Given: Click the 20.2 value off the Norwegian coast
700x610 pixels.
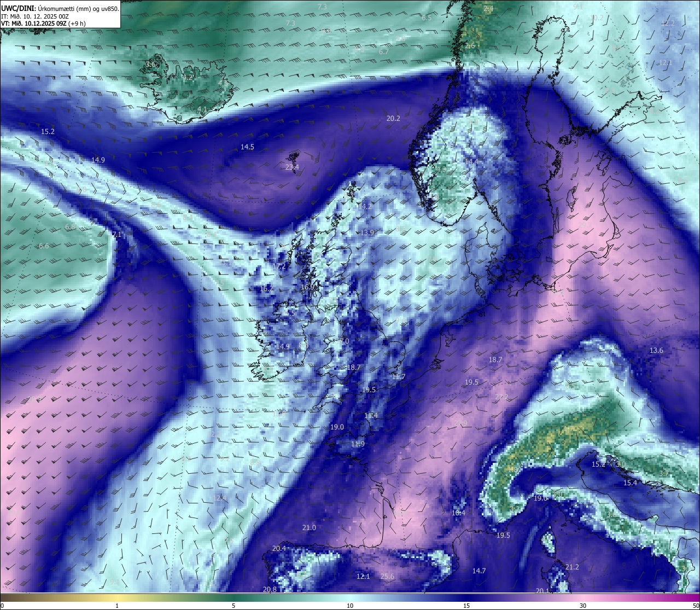Looking at the screenshot, I should point(393,118).
